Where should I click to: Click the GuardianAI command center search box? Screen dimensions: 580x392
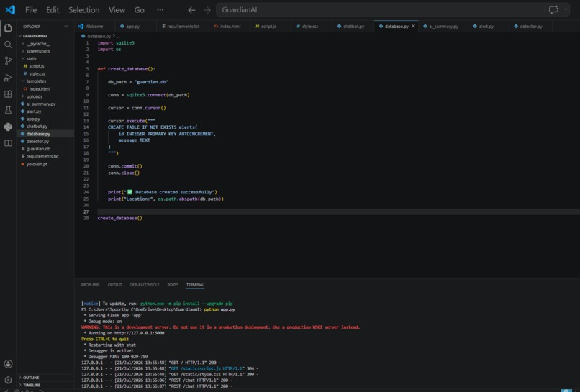tap(393, 10)
